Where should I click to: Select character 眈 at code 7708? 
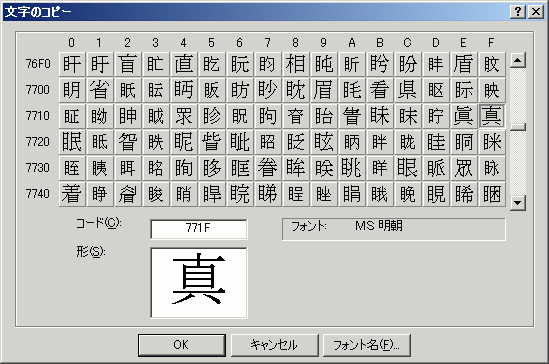(x=296, y=90)
